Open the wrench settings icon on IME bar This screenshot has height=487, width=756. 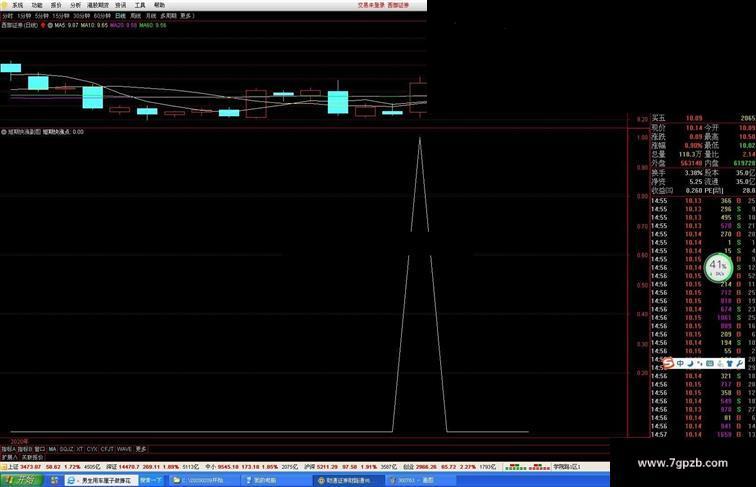coord(740,363)
